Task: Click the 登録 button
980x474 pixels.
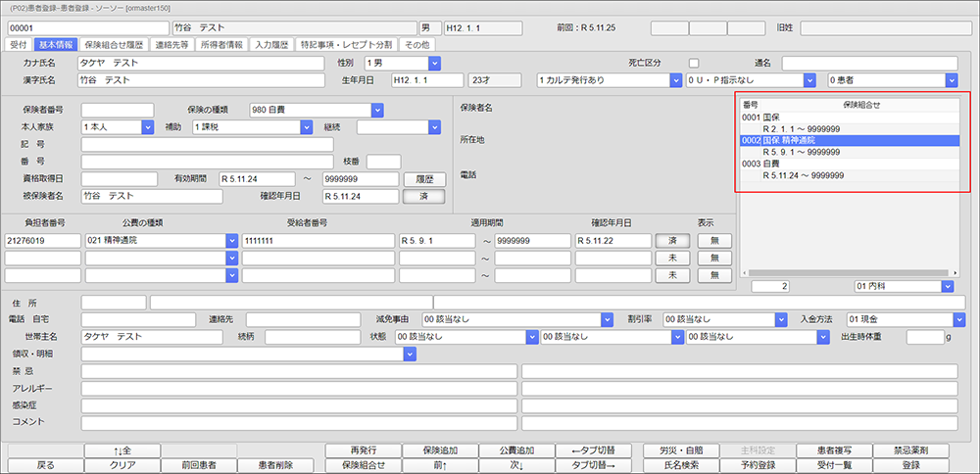Action: pyautogui.click(x=910, y=465)
